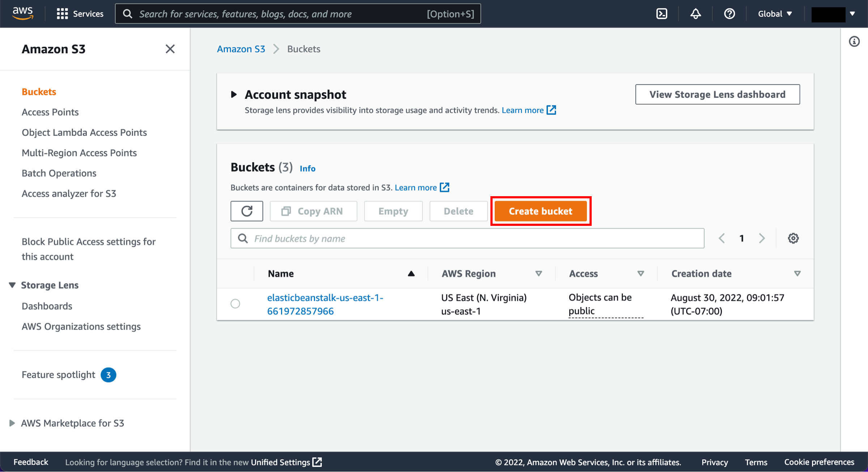Collapse the Storage Lens section

(12, 285)
